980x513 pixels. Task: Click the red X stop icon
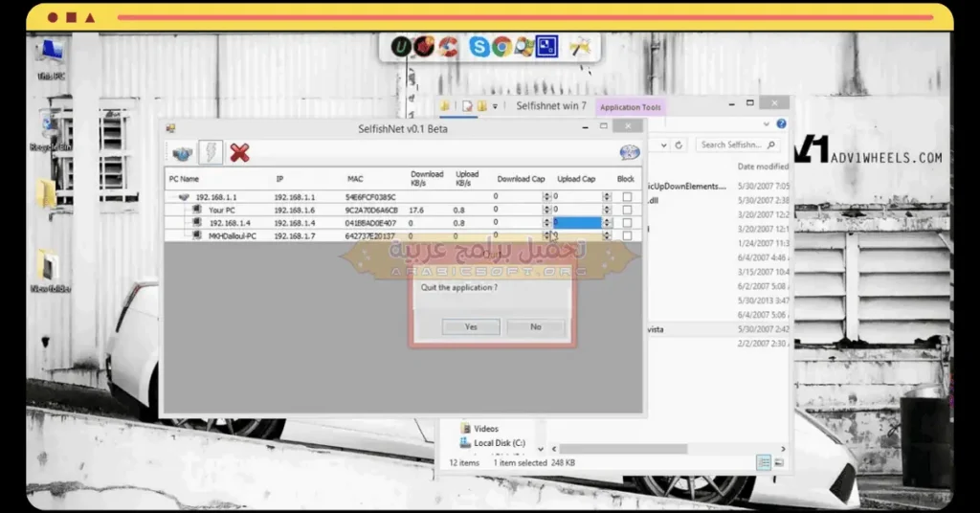click(x=239, y=152)
